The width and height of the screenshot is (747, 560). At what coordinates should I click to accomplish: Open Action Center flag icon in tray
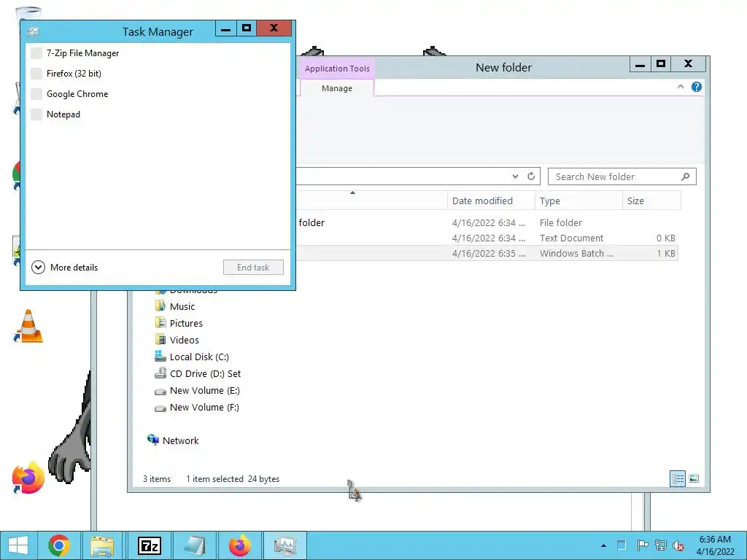click(642, 545)
